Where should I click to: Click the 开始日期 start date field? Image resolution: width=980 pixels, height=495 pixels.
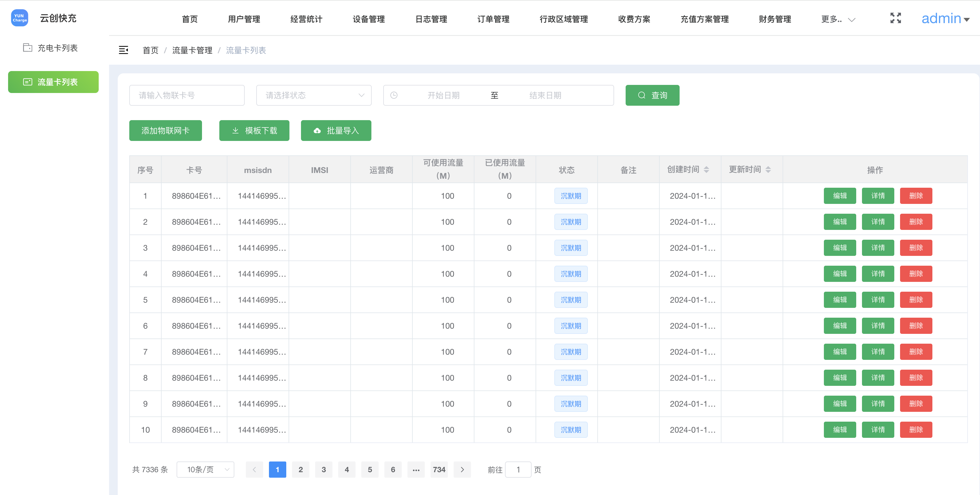pyautogui.click(x=444, y=95)
